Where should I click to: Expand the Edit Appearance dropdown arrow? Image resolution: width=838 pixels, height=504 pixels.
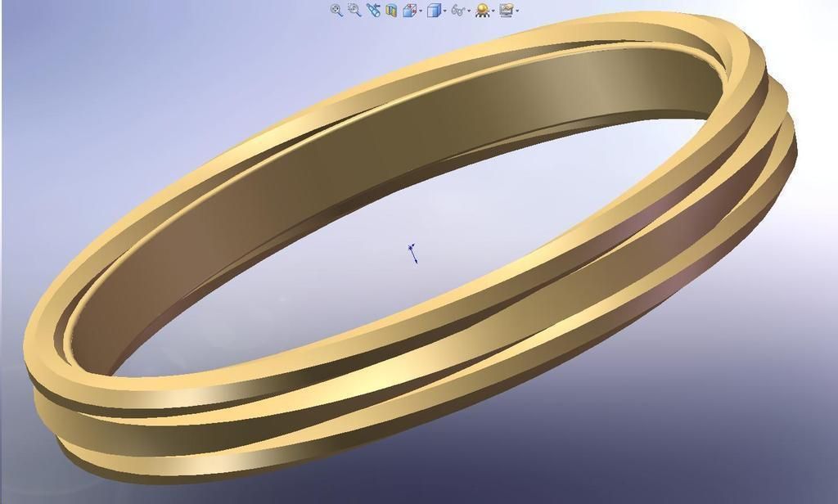[x=493, y=11]
